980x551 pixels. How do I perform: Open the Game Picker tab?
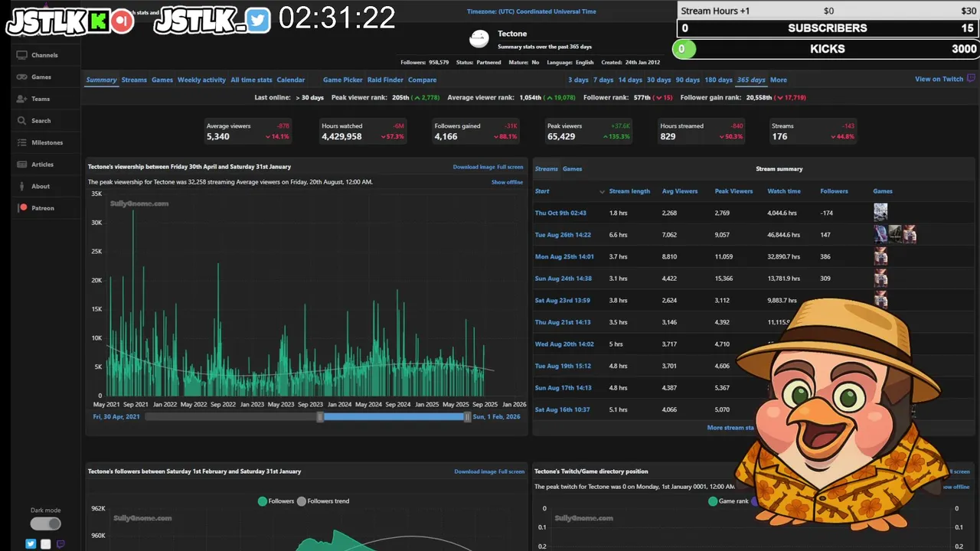coord(343,80)
